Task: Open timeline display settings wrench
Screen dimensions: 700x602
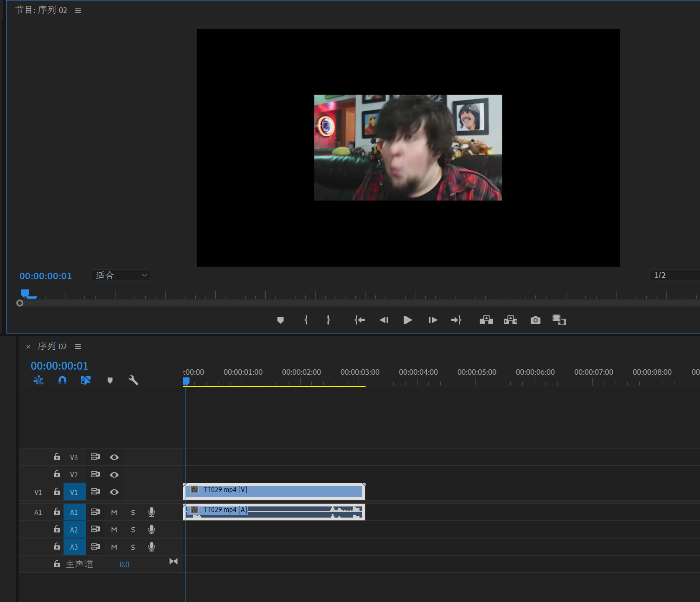Action: click(133, 380)
